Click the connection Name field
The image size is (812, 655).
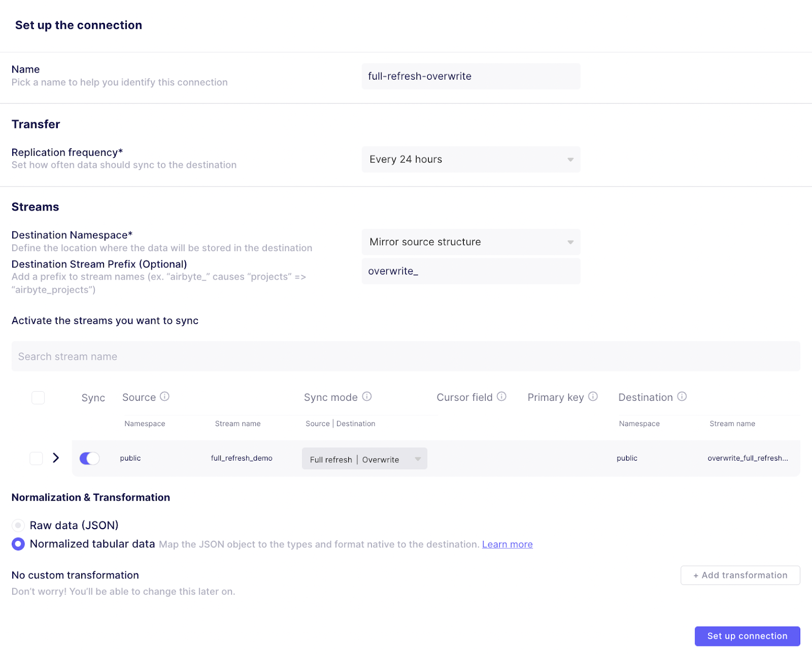(470, 76)
